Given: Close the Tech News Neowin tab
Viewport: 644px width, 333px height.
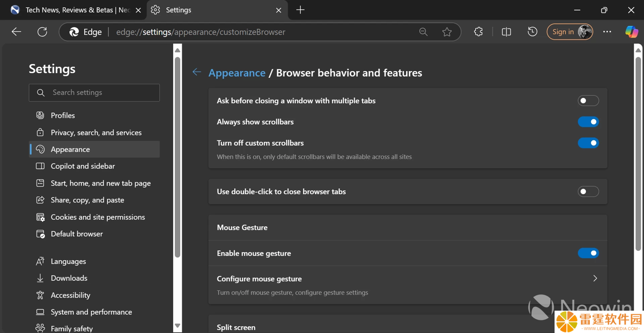Looking at the screenshot, I should point(139,10).
